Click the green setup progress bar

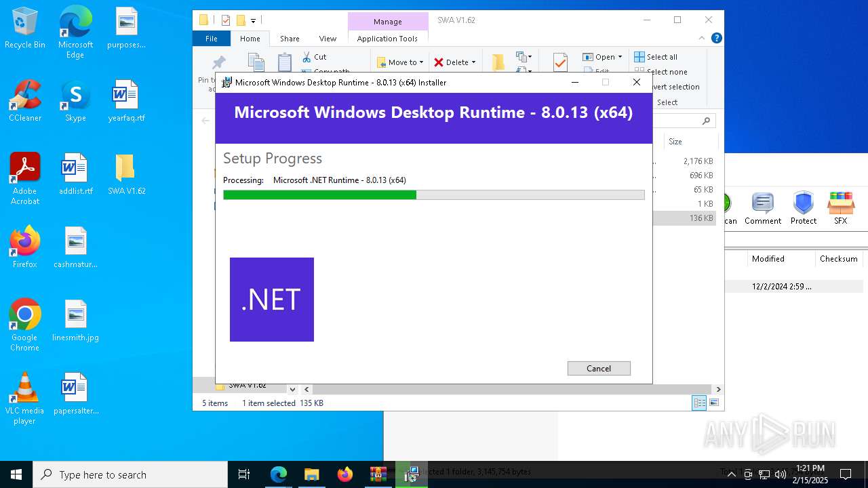coord(433,195)
